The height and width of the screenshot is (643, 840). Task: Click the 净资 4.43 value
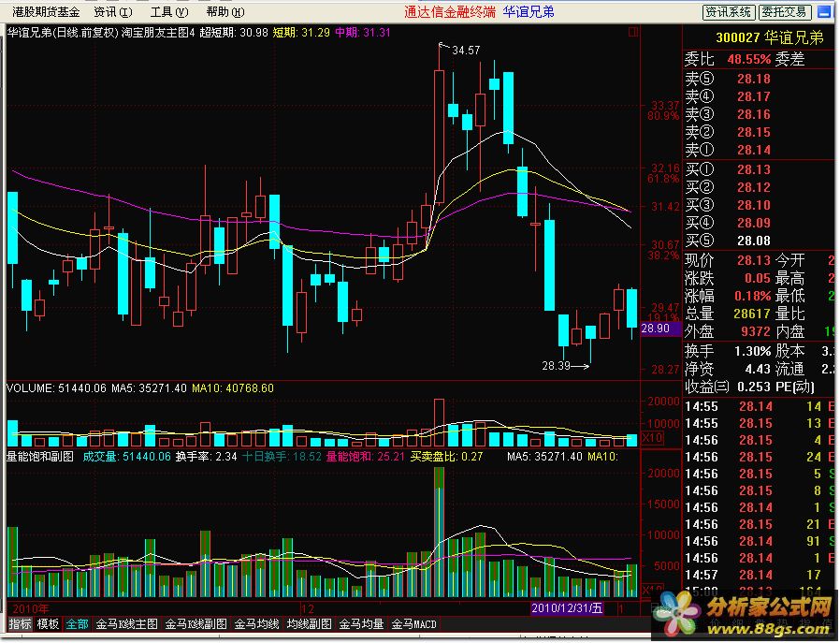[x=758, y=369]
